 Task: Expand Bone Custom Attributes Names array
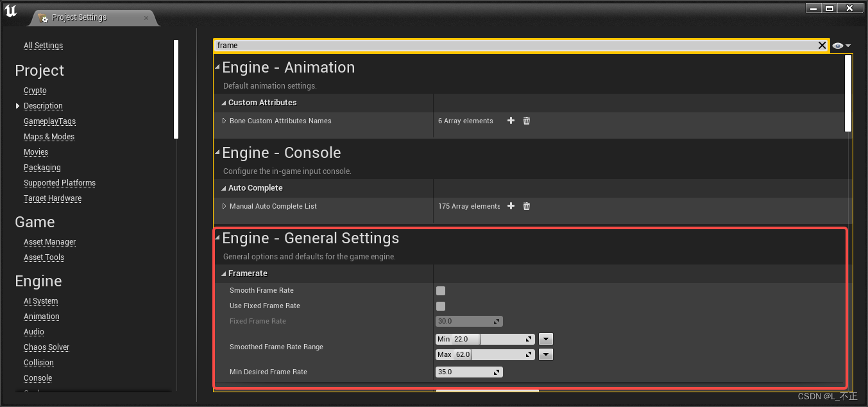(x=223, y=121)
